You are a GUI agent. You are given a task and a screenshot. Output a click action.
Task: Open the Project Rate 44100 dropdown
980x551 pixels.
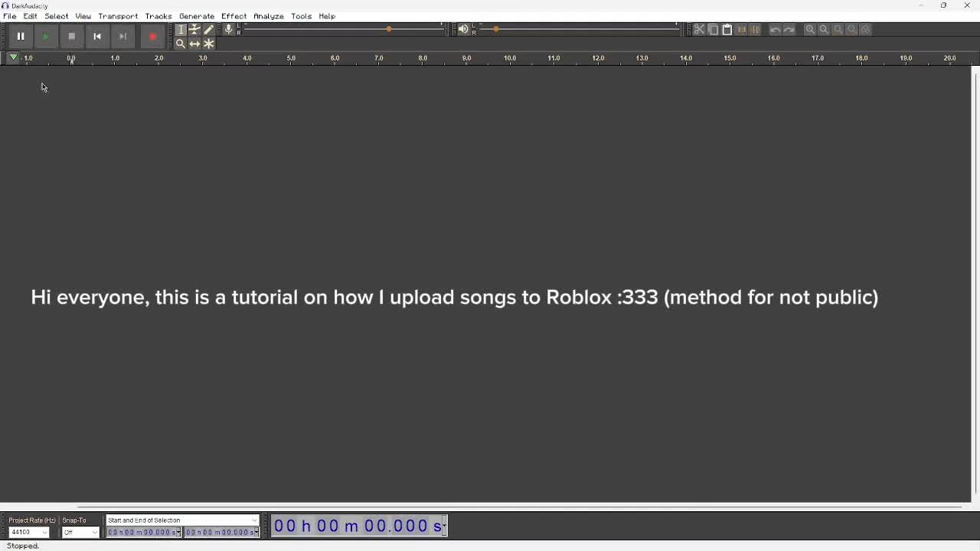tap(29, 532)
